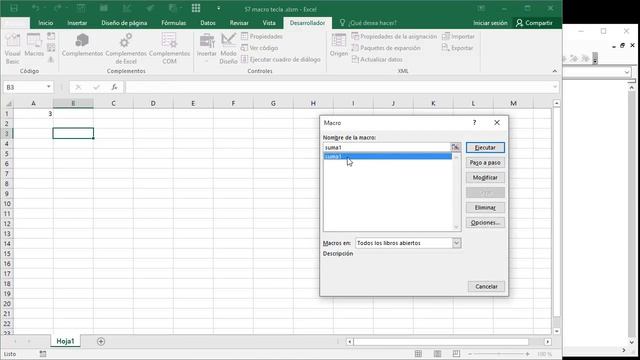Click Ver código

point(260,48)
